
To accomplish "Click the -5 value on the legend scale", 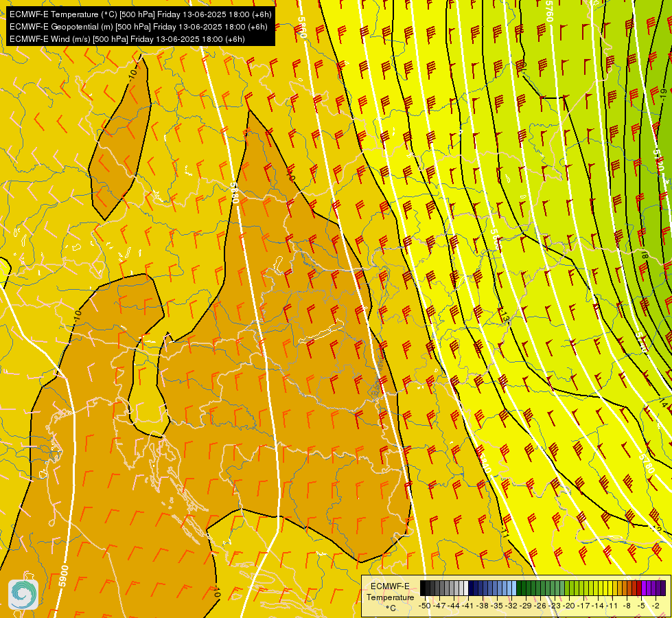I will click(x=641, y=606).
